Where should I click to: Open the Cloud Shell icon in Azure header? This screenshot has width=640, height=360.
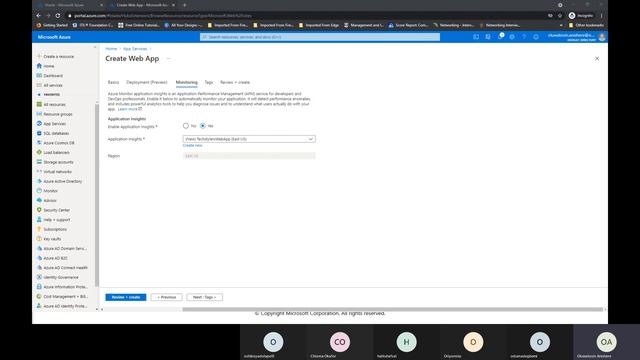click(x=476, y=37)
